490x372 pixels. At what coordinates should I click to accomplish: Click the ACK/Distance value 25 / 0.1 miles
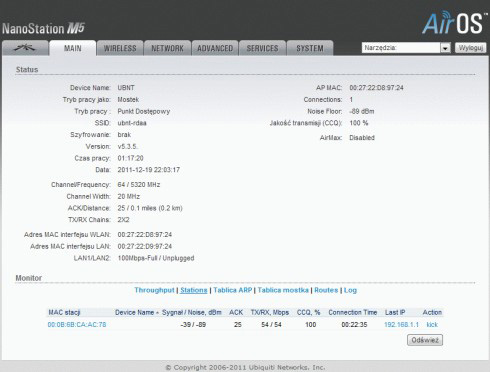click(150, 208)
